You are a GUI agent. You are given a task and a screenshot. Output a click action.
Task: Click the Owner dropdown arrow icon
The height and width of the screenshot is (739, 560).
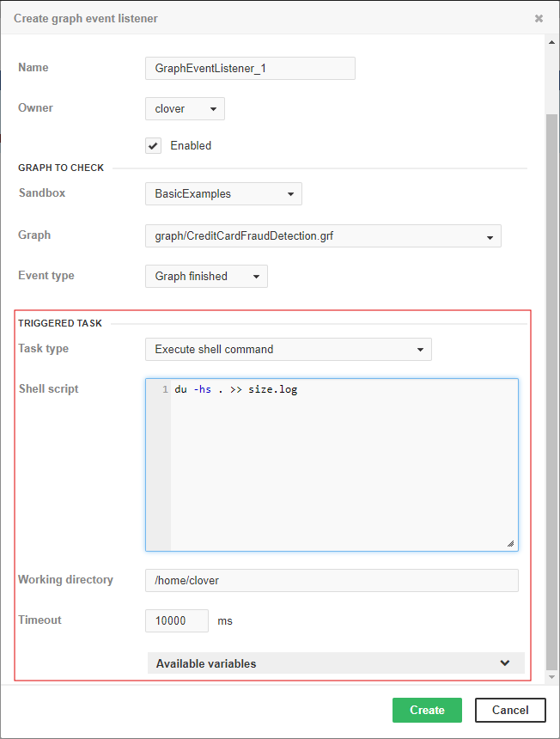[x=211, y=108]
